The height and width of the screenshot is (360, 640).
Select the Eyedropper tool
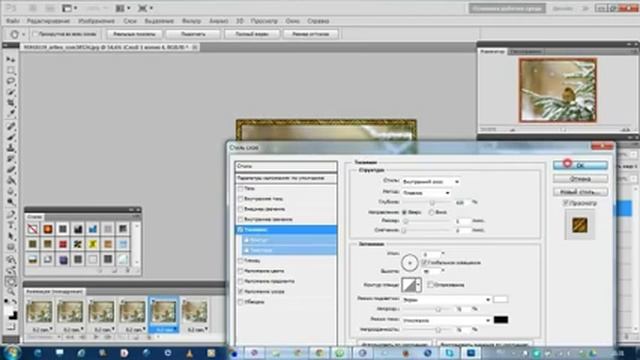11,113
